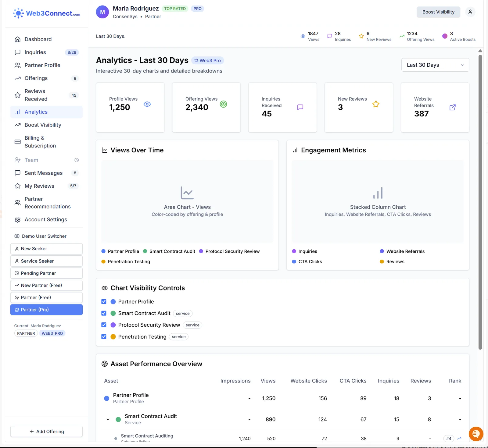The height and width of the screenshot is (448, 488).
Task: Select Billing & Subscription menu item
Action: [46, 142]
